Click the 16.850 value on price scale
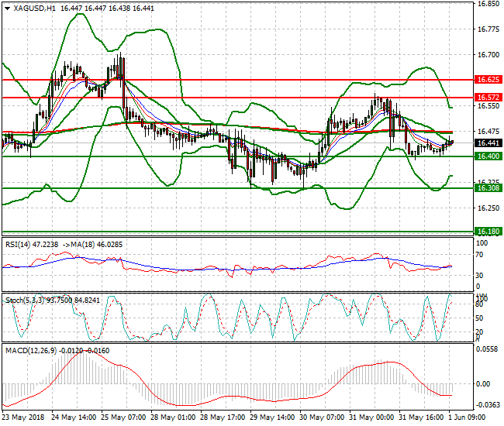The width and height of the screenshot is (504, 426). click(487, 4)
